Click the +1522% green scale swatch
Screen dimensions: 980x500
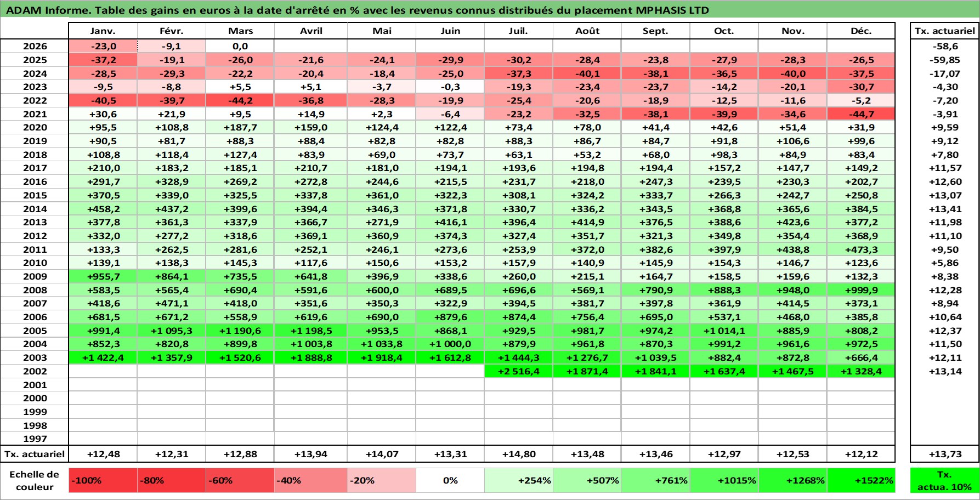pos(861,480)
